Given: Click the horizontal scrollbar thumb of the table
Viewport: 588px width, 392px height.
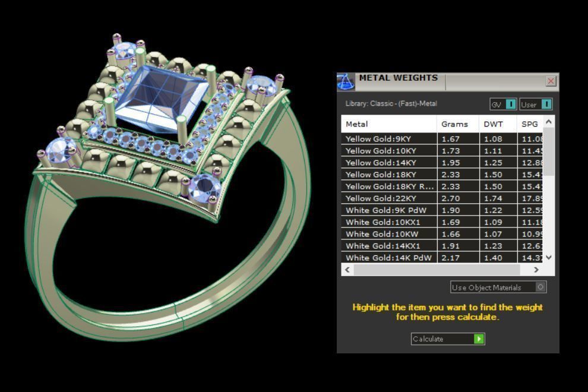Looking at the screenshot, I should click(x=437, y=270).
